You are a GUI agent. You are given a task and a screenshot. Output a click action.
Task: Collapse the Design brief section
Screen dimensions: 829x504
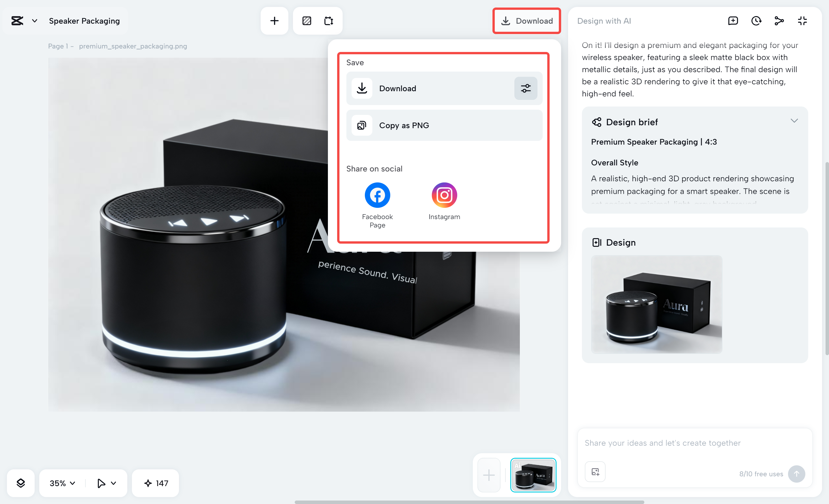pyautogui.click(x=794, y=120)
